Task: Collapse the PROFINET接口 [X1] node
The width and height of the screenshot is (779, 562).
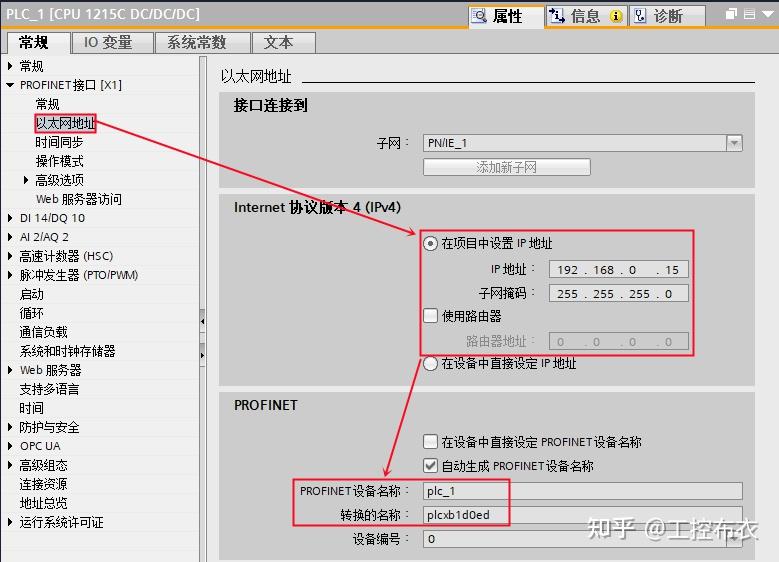Action: point(10,85)
